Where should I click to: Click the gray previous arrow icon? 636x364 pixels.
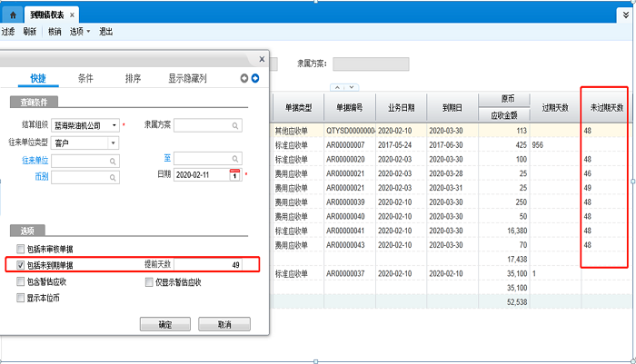(244, 79)
